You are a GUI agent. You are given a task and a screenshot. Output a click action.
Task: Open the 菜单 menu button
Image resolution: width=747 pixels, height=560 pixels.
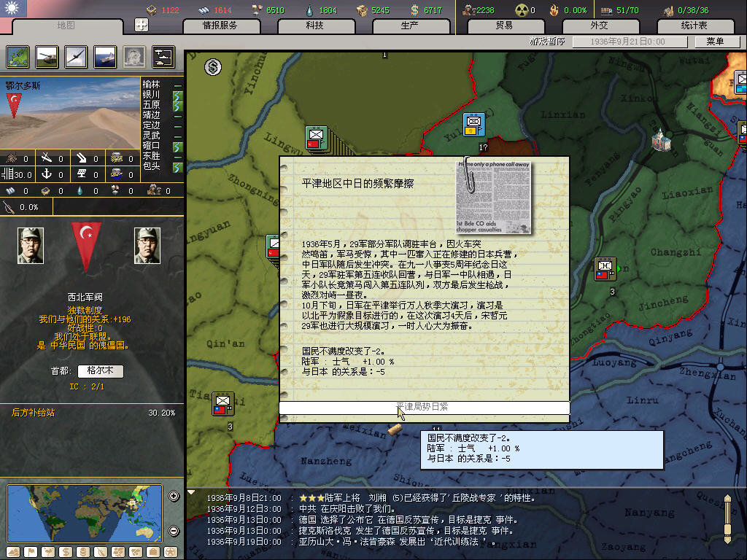click(x=714, y=42)
